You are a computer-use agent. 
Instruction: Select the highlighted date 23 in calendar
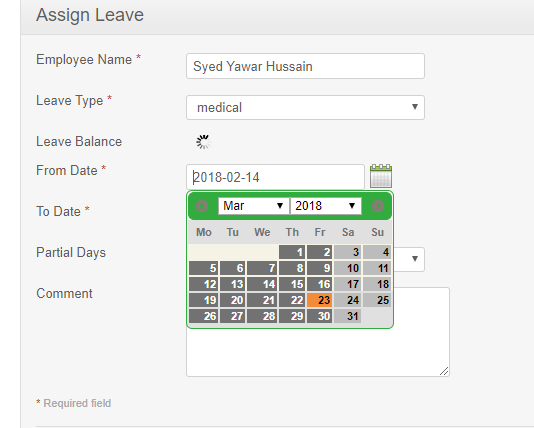[319, 300]
